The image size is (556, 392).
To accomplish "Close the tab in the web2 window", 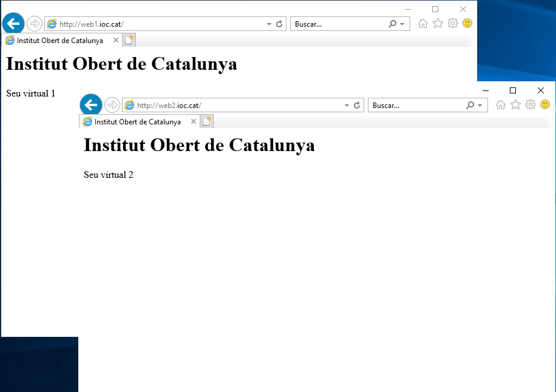I will (194, 122).
